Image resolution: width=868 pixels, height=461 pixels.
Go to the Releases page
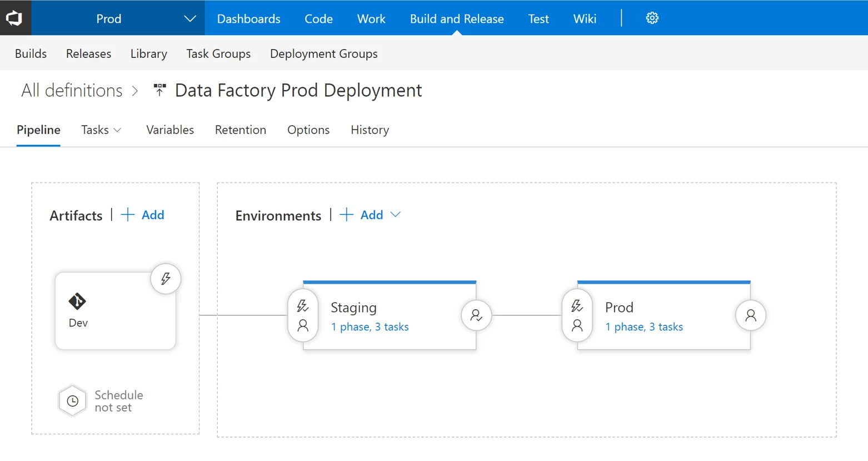(x=88, y=53)
